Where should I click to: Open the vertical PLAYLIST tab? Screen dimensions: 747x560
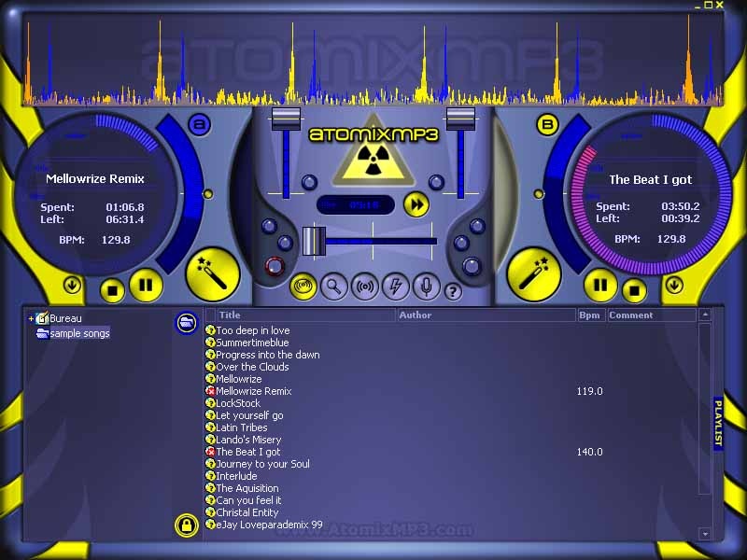click(718, 424)
